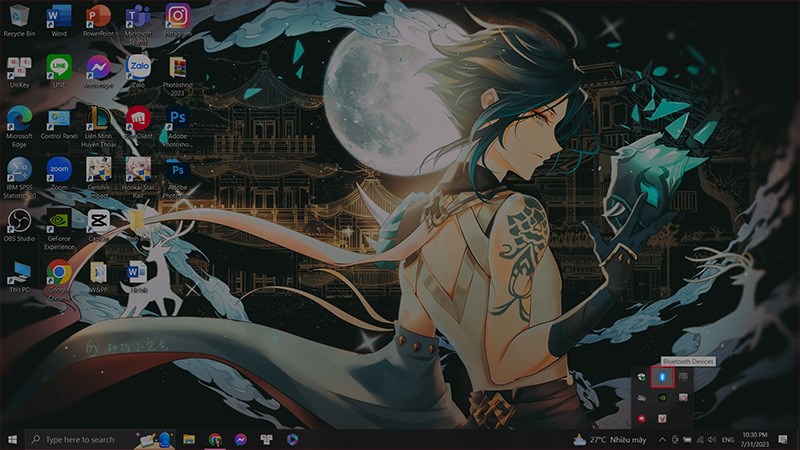Select the Google Chrome desktop shortcut

point(59,280)
